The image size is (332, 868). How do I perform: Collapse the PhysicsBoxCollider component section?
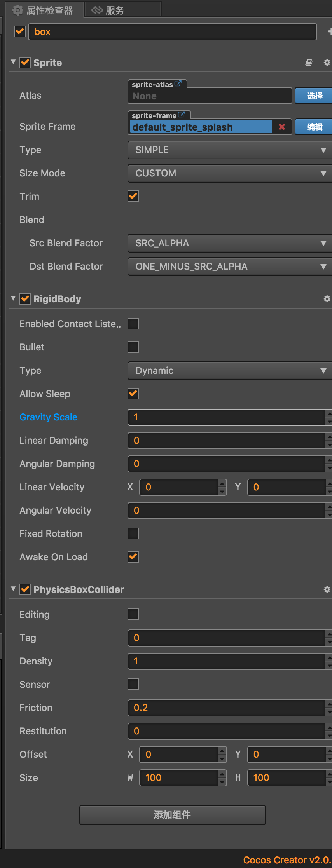pos(13,589)
